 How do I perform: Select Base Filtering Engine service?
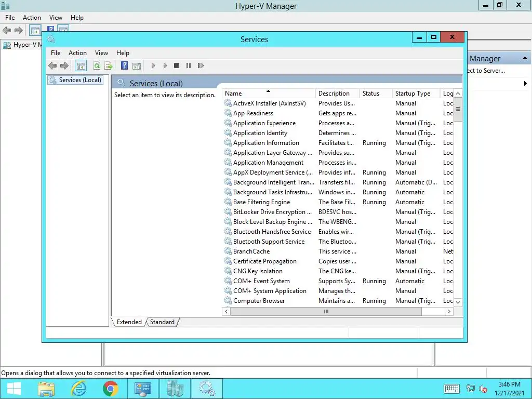(338, 202)
